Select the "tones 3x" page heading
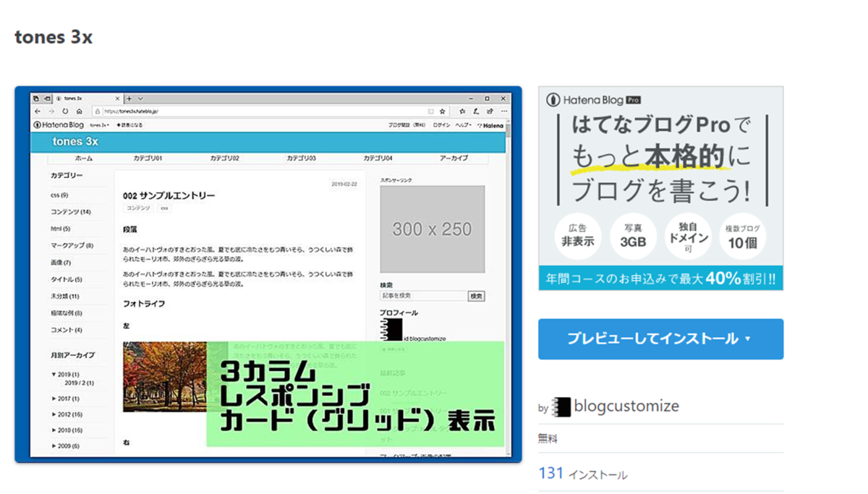 [x=54, y=37]
